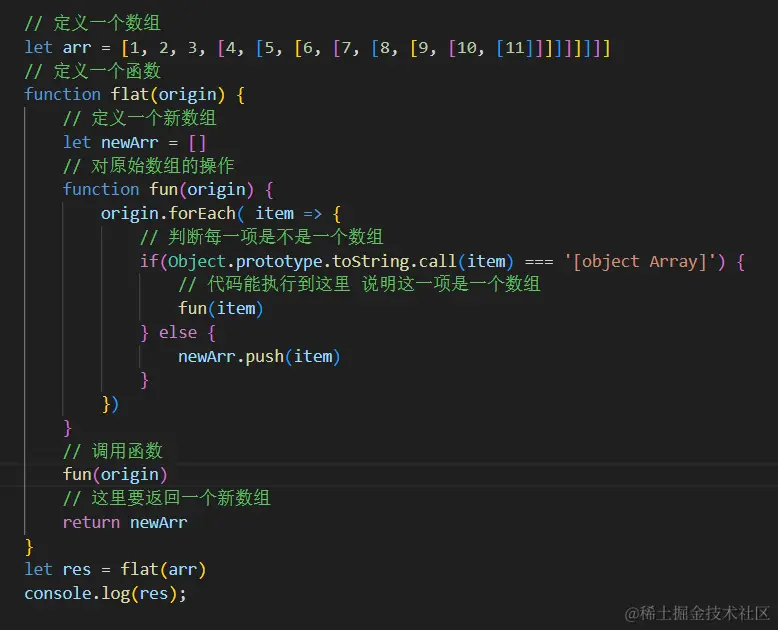This screenshot has height=630, width=778.
Task: Click the word 'prototype' in the if condition
Action: pyautogui.click(x=279, y=261)
